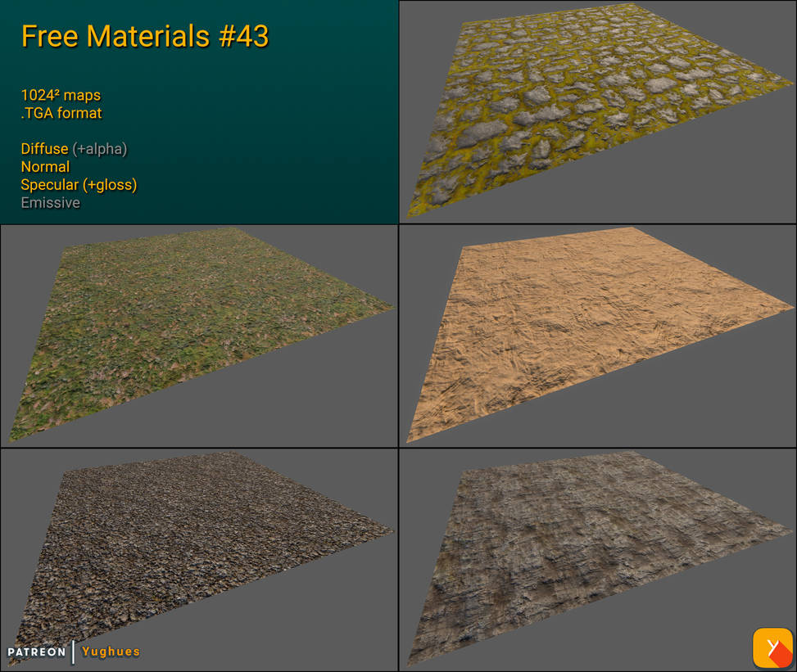Open the Yughues creator link
Viewport: 797px width, 672px height.
(x=111, y=652)
